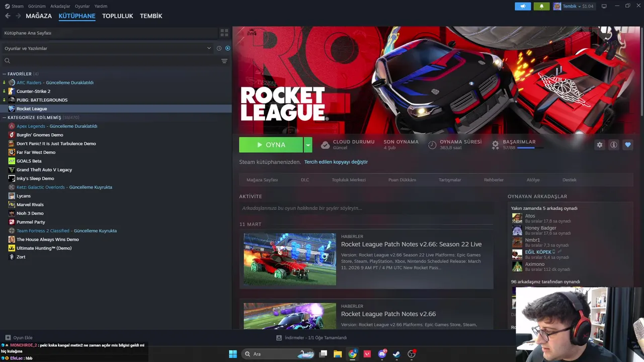
Task: Search Windows using Ara box
Action: pos(278,354)
